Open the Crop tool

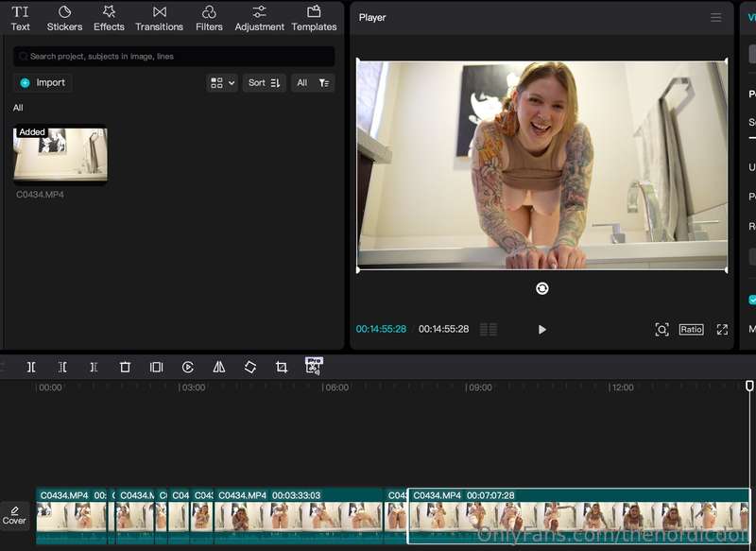point(282,368)
